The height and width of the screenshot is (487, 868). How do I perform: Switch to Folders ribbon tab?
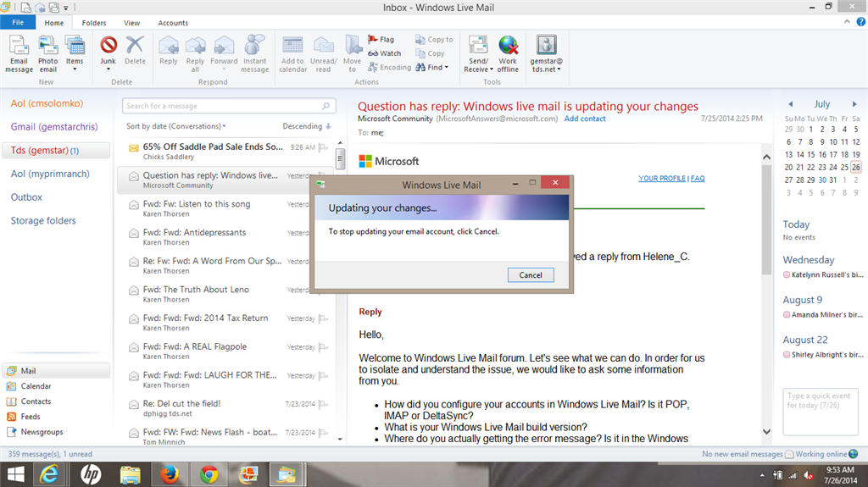[93, 23]
